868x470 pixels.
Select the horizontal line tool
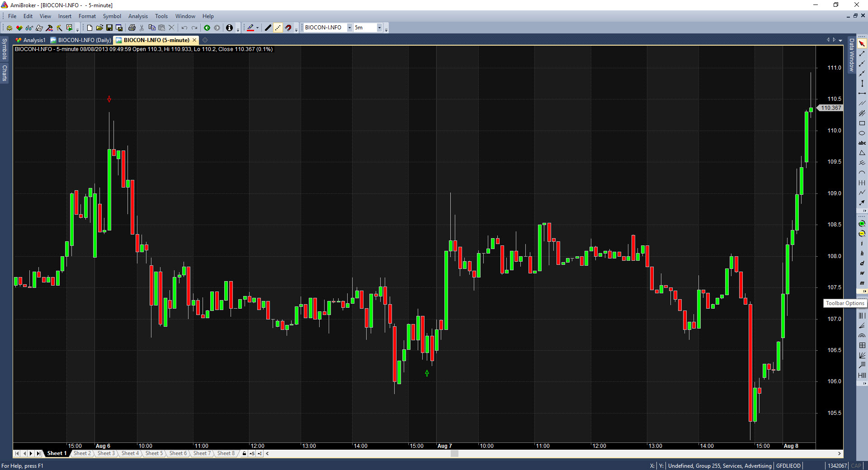862,94
